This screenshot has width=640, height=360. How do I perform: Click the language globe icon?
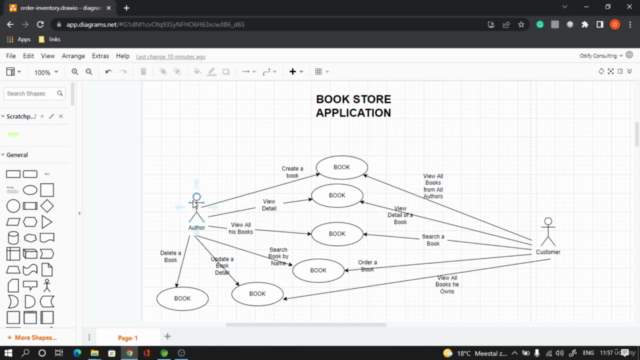pos(629,55)
